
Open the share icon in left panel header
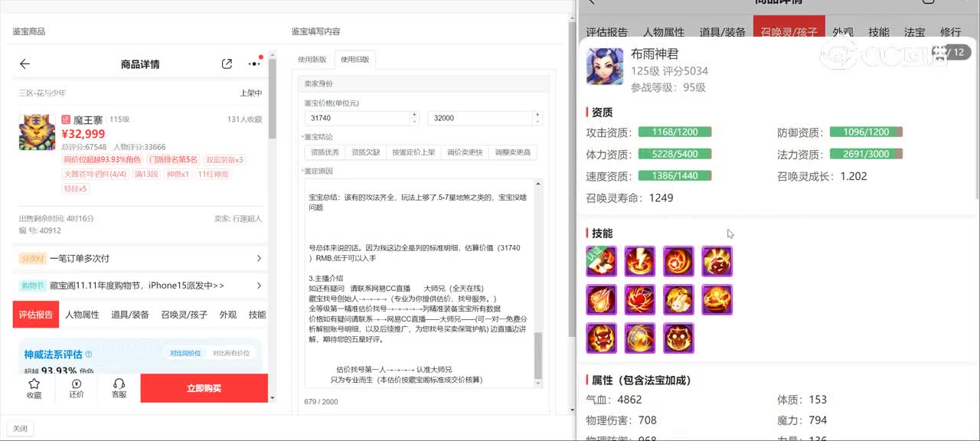[227, 64]
